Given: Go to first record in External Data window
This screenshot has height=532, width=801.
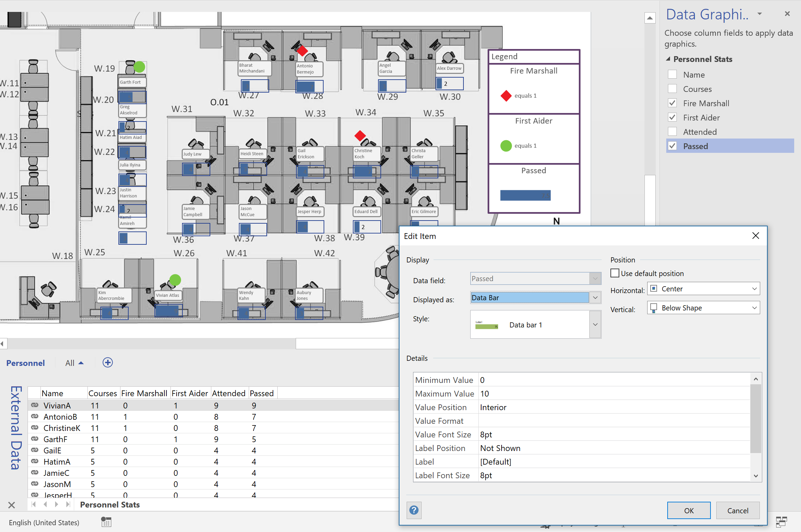Looking at the screenshot, I should [x=33, y=505].
